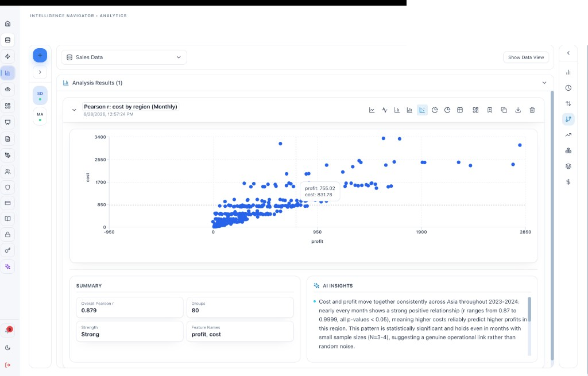This screenshot has height=376, width=588.
Task: Click the scatter point near profit 2800
Action: coord(520,145)
